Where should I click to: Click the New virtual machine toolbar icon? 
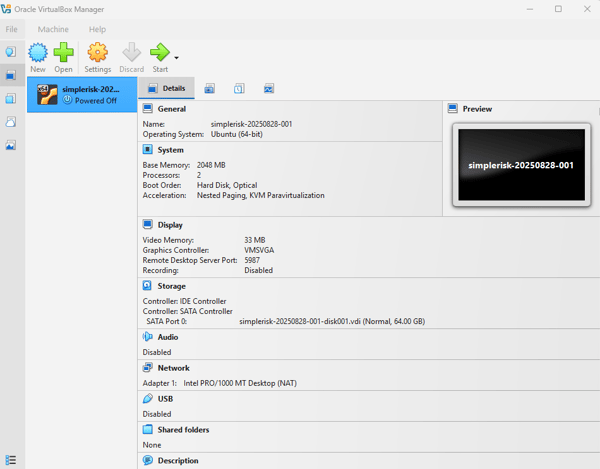pyautogui.click(x=38, y=57)
